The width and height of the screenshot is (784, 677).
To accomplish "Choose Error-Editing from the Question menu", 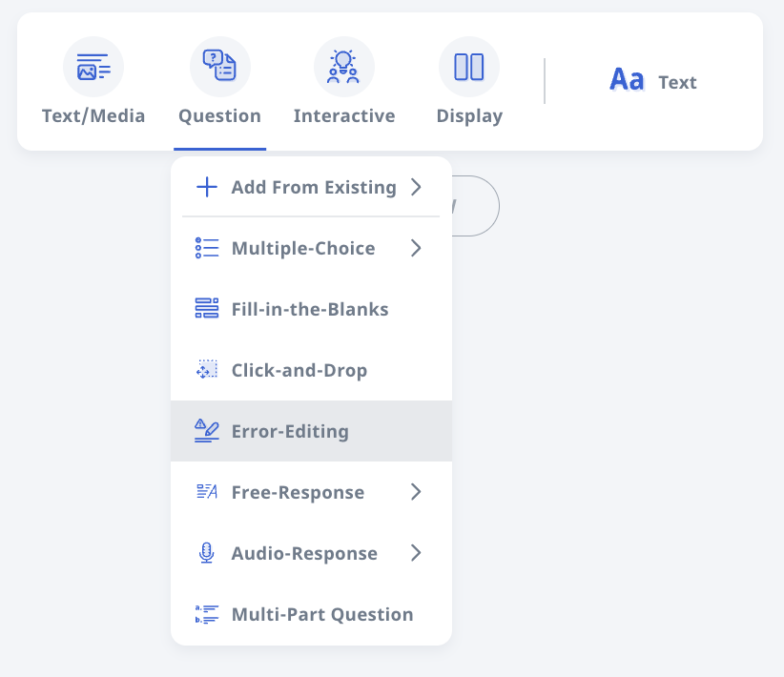I will [290, 431].
